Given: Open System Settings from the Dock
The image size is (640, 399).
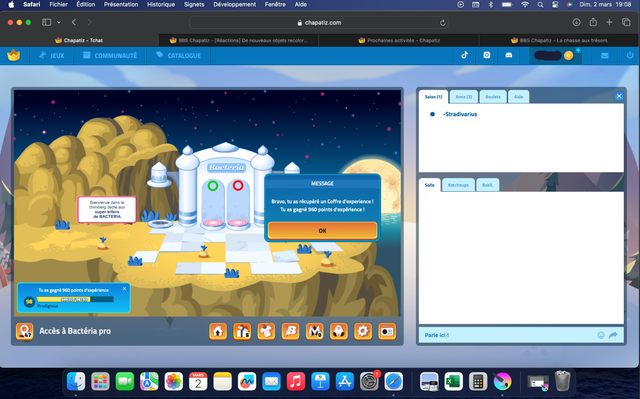Looking at the screenshot, I should 369,382.
